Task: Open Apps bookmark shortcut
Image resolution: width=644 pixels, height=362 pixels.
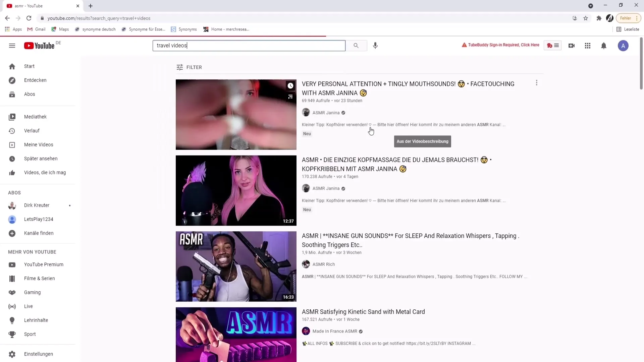Action: click(x=13, y=29)
